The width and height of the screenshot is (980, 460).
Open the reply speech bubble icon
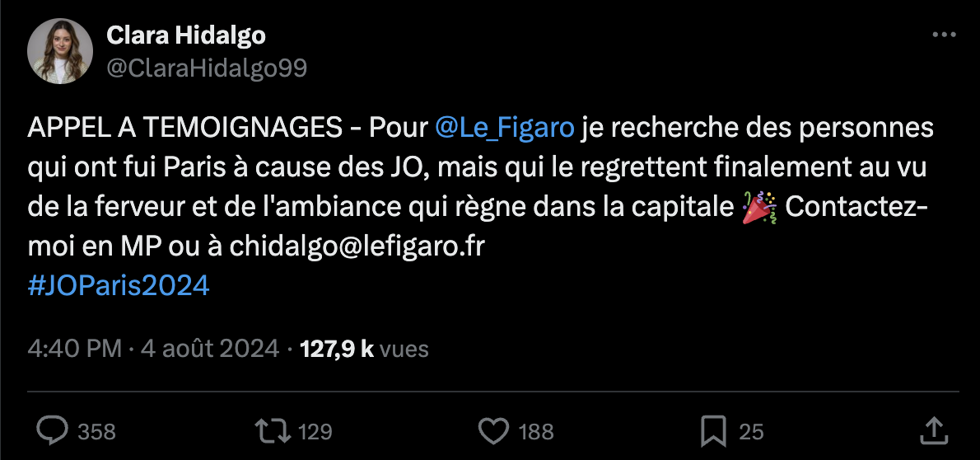[53, 431]
